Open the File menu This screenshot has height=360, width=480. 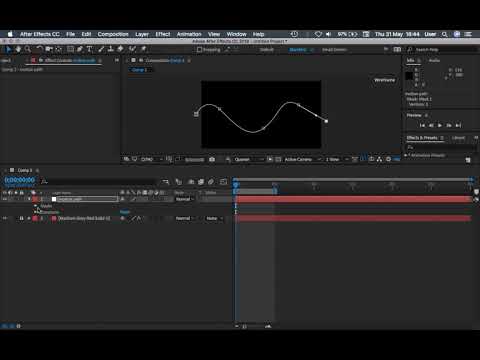70,34
